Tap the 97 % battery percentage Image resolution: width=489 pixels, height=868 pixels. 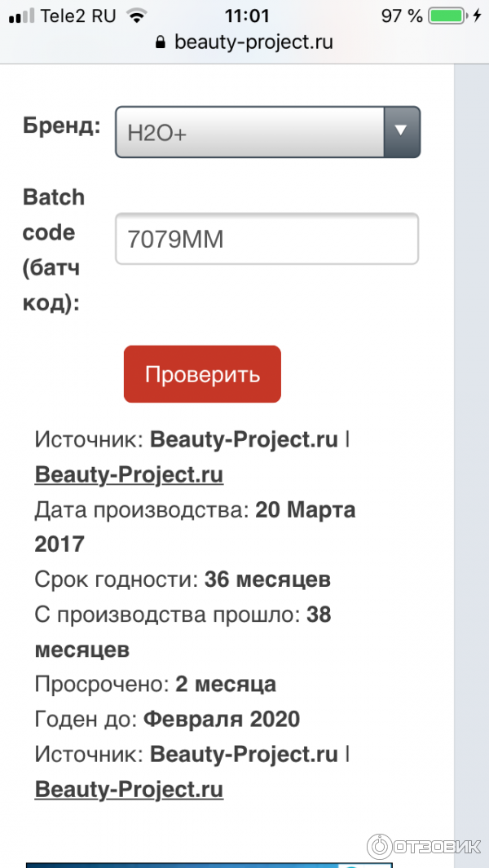click(402, 15)
